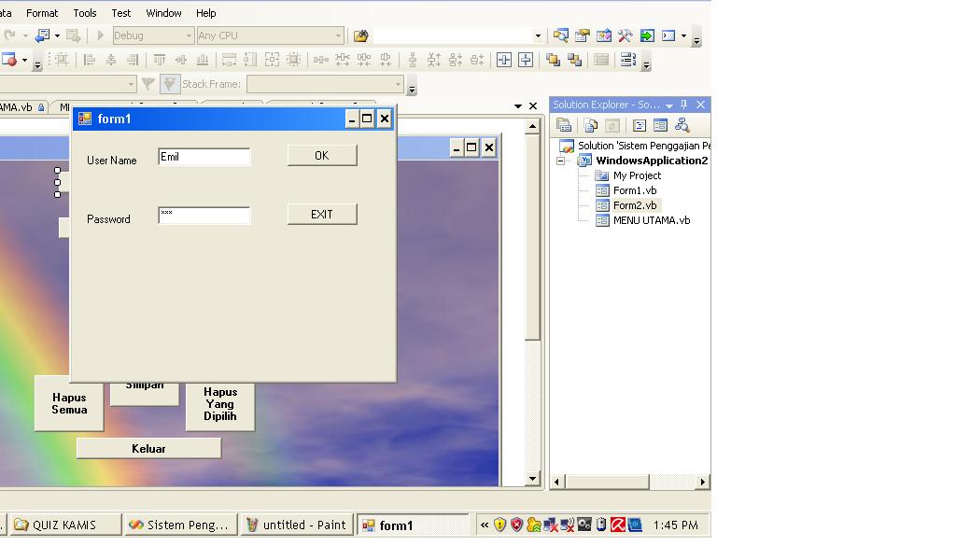Image resolution: width=956 pixels, height=560 pixels.
Task: Click the View Designer icon in Solution Explorer
Action: coord(660,125)
